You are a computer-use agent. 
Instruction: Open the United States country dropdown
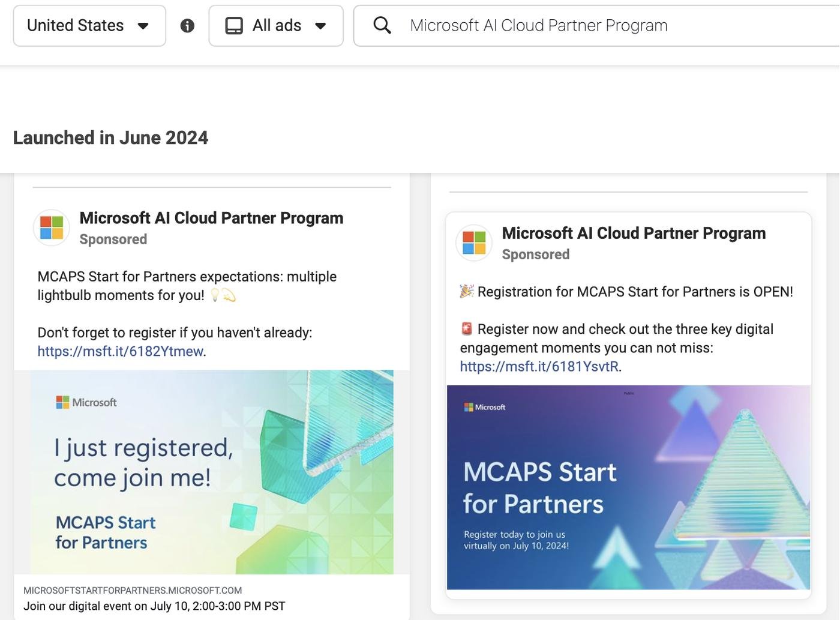(x=89, y=26)
